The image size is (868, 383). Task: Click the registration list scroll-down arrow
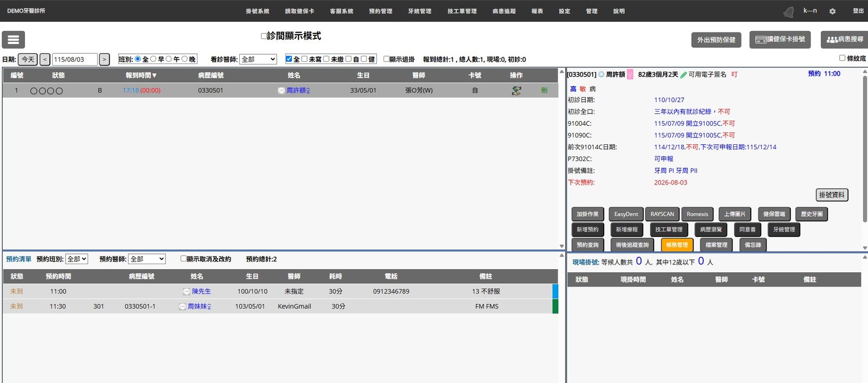[x=561, y=246]
